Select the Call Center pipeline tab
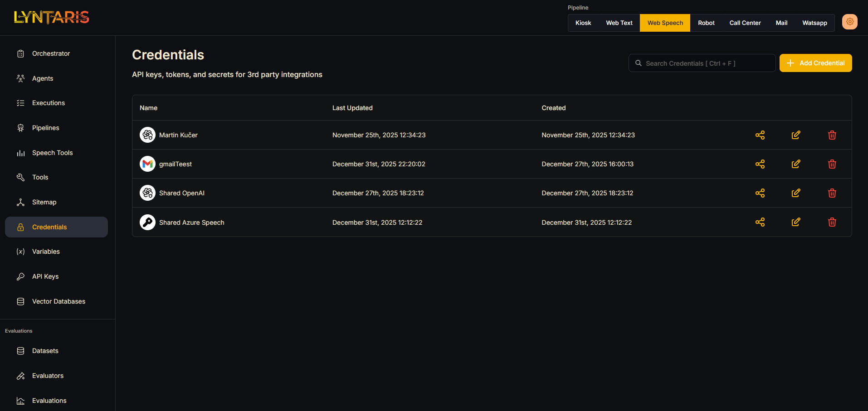The image size is (868, 411). tap(745, 23)
